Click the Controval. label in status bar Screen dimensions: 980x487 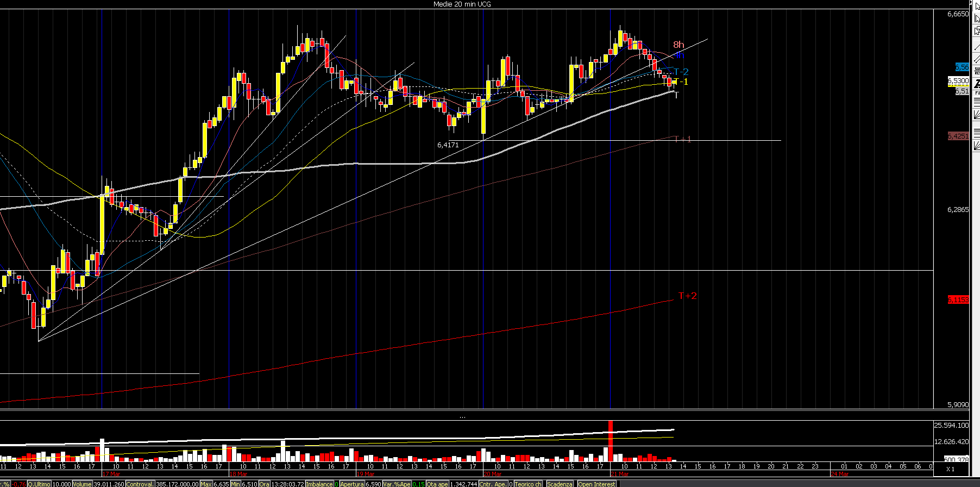[x=140, y=484]
